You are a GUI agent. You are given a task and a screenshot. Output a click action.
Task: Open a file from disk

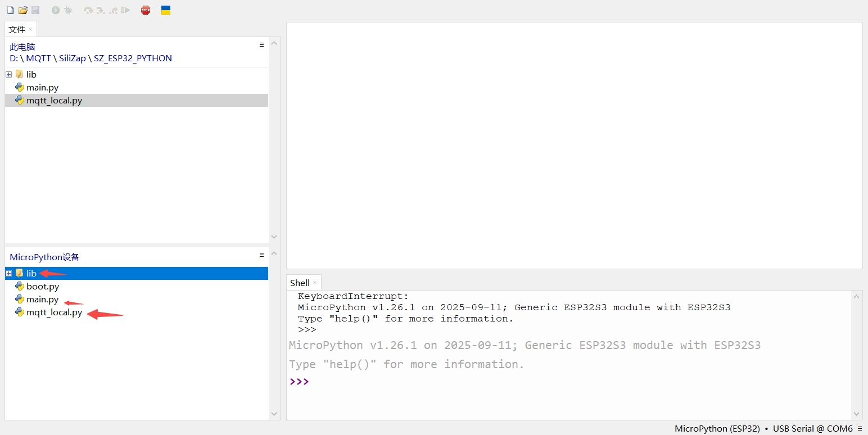click(22, 10)
